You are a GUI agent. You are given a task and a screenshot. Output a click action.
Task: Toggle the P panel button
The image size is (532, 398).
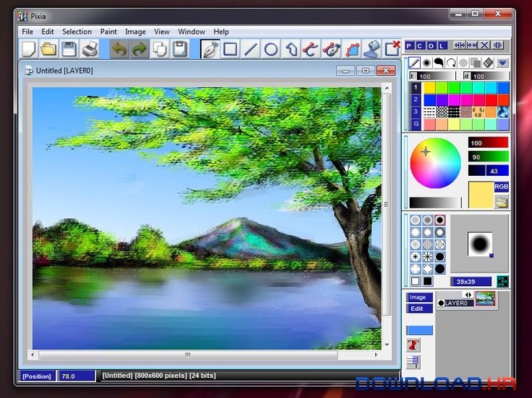coord(410,46)
